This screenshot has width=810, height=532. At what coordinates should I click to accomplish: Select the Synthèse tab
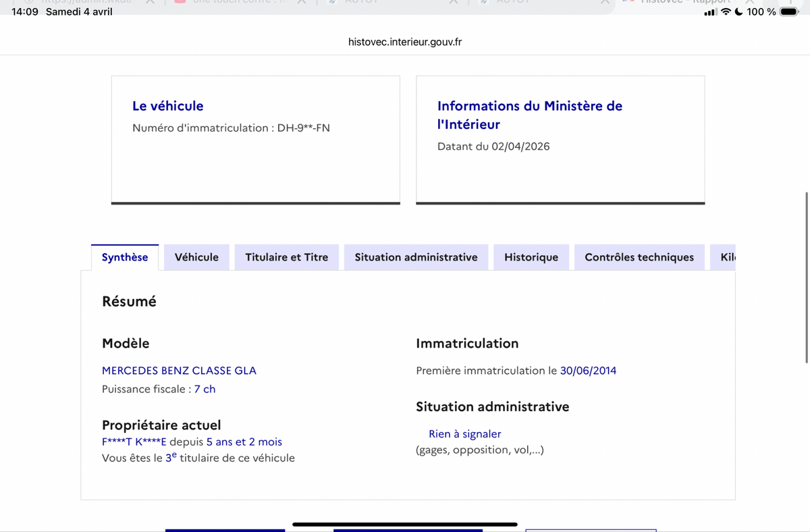tap(125, 257)
